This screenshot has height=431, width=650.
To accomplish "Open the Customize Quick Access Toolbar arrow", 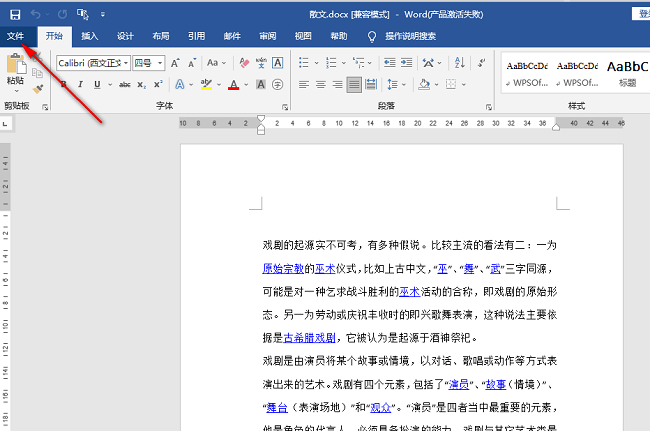I will (102, 15).
